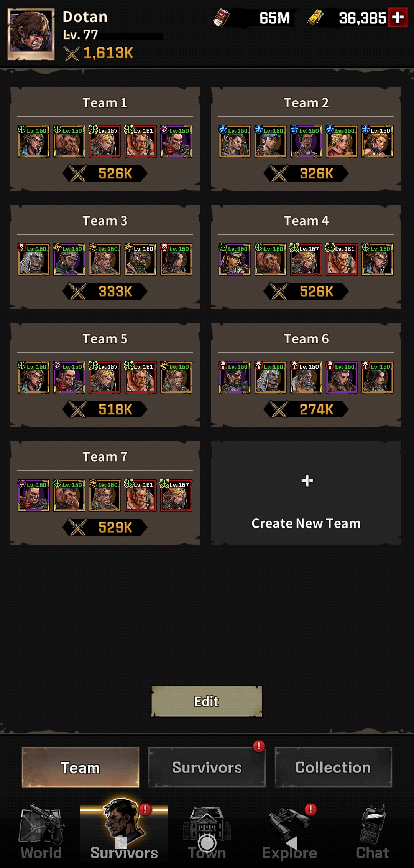Tap the red plus to add gold
This screenshot has width=414, height=868.
398,18
